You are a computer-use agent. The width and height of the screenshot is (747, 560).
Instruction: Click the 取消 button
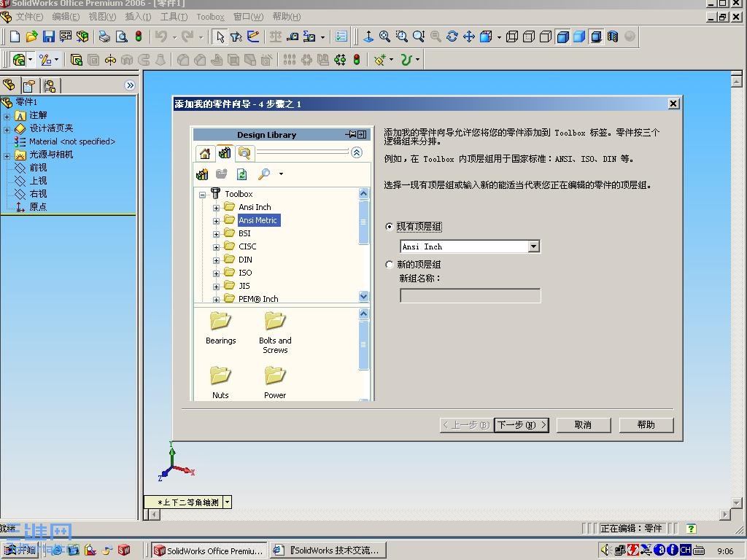click(x=583, y=425)
